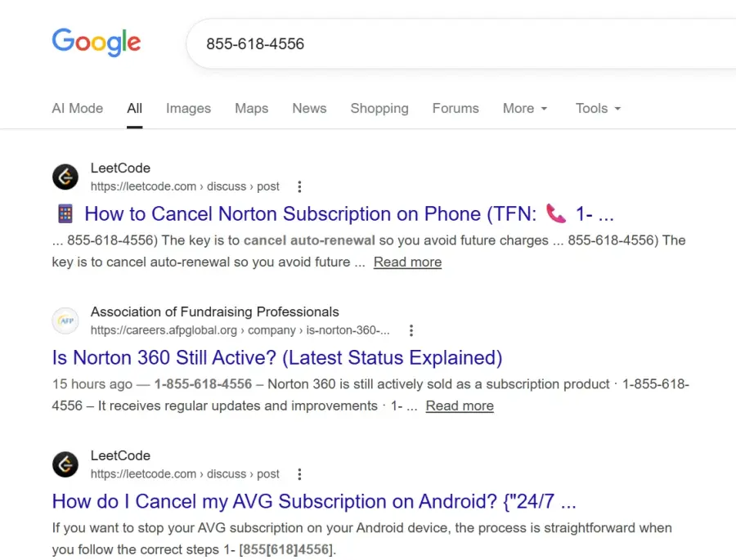Switch to AI Mode tab

click(78, 108)
